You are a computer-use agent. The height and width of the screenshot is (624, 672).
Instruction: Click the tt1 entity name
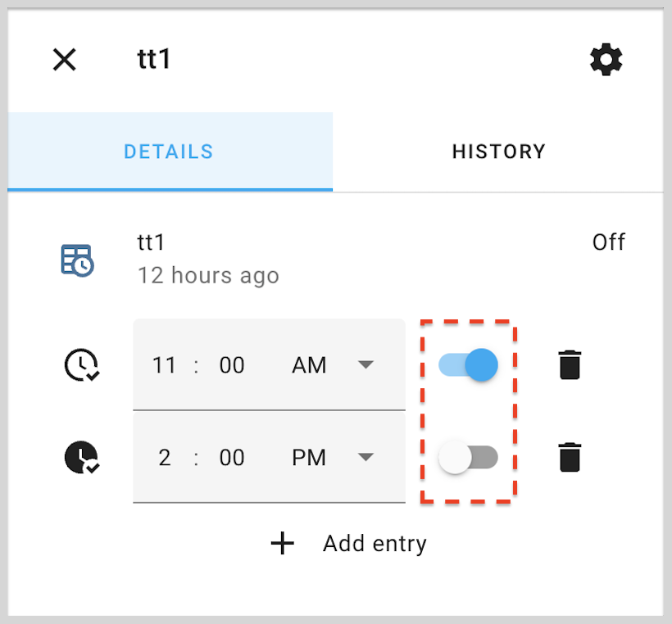(x=151, y=242)
